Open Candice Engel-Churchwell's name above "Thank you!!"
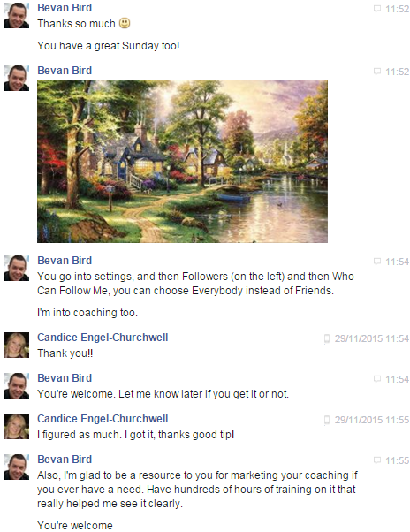410x532 pixels. [x=102, y=338]
